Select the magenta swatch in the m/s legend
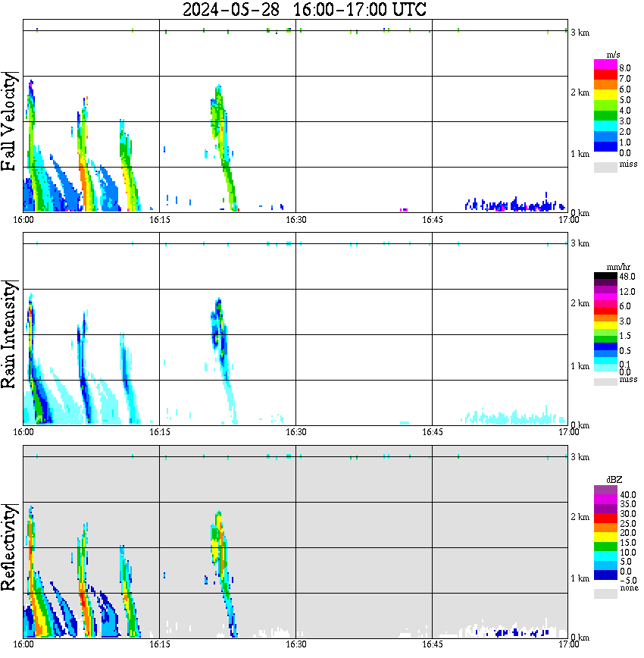 [605, 64]
